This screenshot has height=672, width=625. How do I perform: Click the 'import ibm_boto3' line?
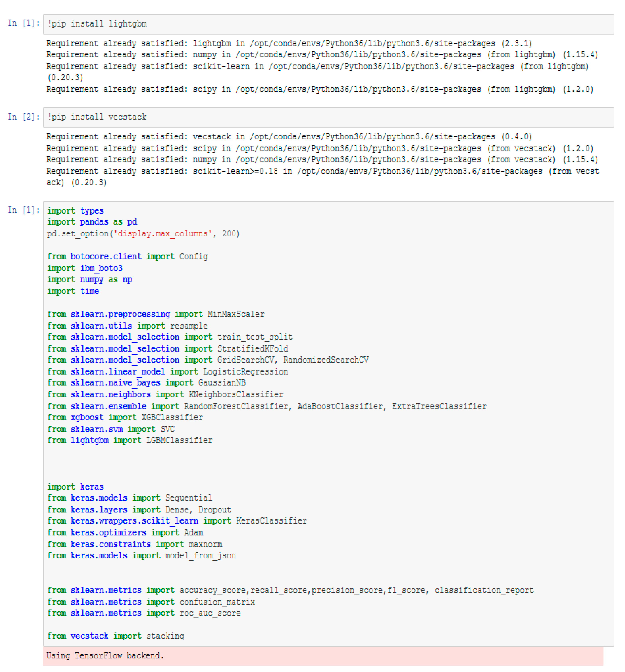click(85, 268)
